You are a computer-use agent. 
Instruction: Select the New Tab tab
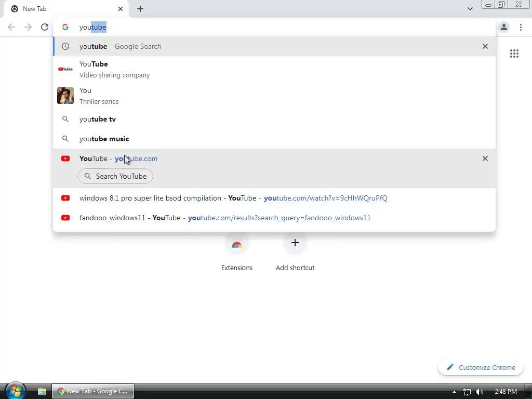pos(66,9)
